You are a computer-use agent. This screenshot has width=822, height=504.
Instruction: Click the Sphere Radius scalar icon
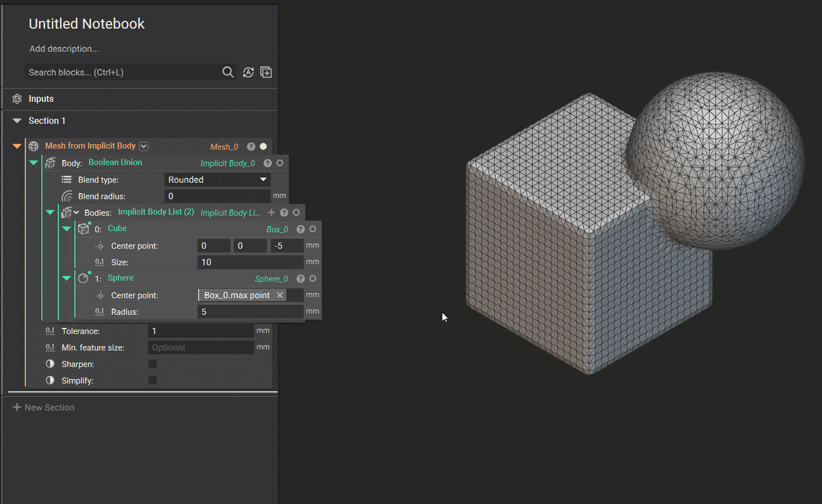[x=100, y=311]
